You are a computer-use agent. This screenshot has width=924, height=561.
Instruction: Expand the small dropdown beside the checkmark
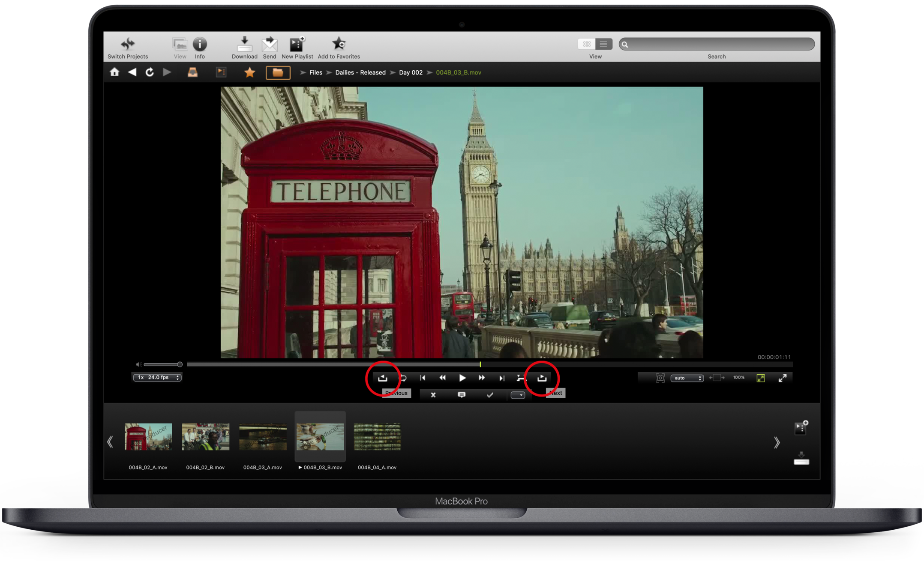pos(518,395)
